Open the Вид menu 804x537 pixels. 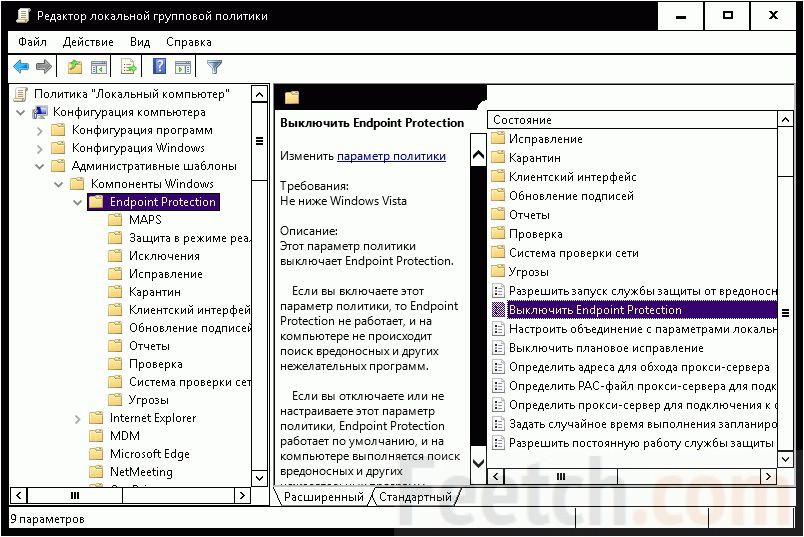tap(139, 42)
